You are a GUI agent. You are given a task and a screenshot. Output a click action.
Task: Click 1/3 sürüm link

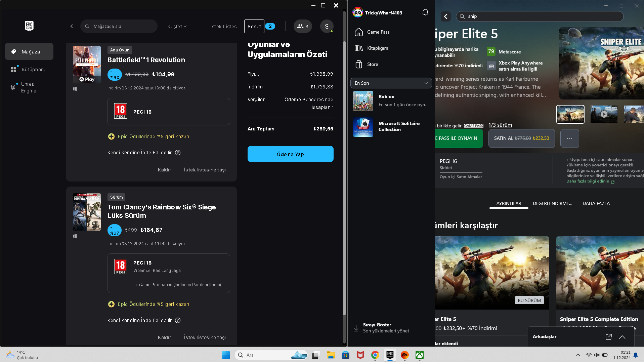pos(500,125)
